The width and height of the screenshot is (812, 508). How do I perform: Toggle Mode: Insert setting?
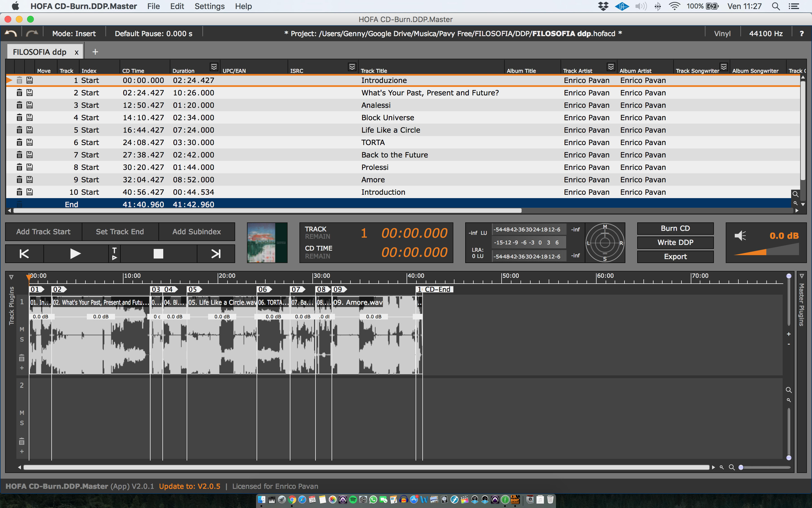click(74, 34)
